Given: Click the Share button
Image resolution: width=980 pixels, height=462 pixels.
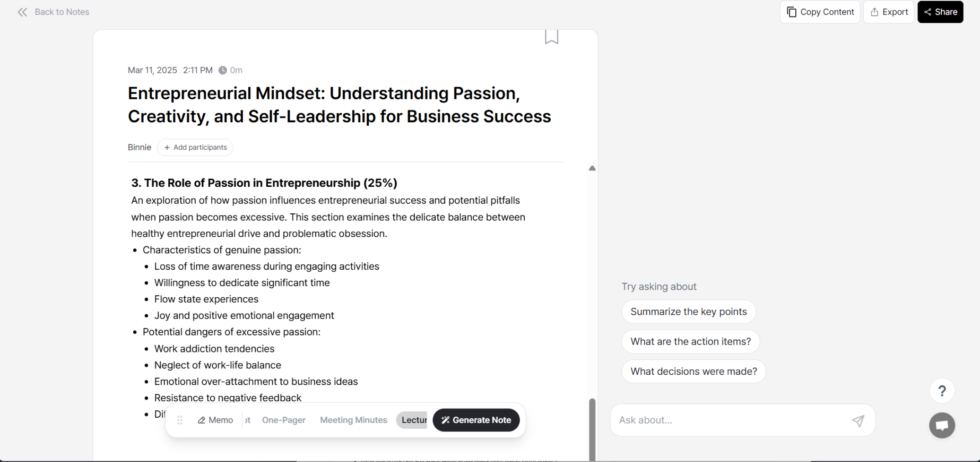Looking at the screenshot, I should pyautogui.click(x=940, y=12).
